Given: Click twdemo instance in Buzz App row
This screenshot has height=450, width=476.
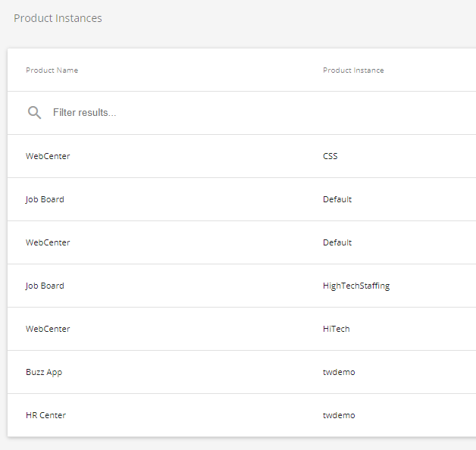Looking at the screenshot, I should point(339,372).
